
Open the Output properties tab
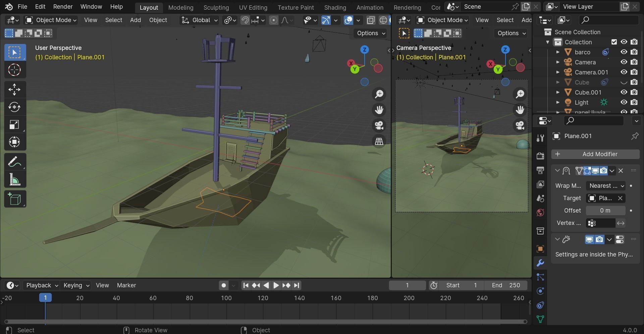[x=540, y=170]
